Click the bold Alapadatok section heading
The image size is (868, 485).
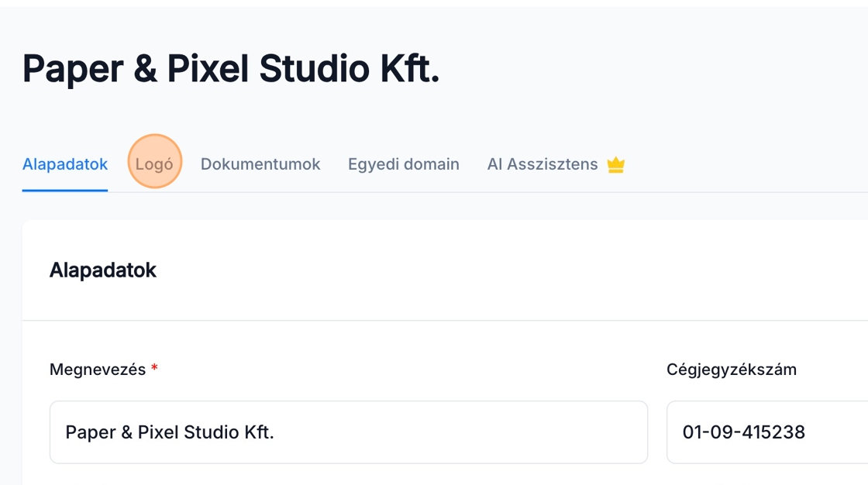103,270
